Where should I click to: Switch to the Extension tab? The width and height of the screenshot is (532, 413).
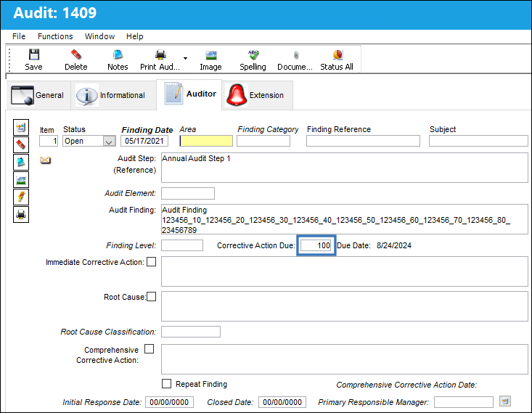click(x=258, y=95)
